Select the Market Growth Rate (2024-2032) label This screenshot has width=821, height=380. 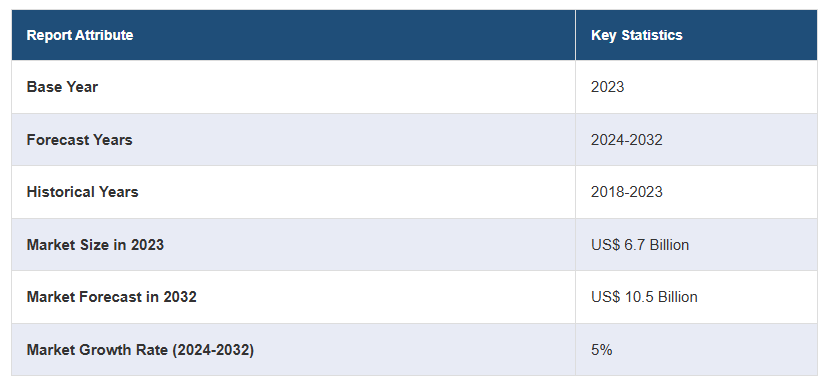(x=140, y=350)
